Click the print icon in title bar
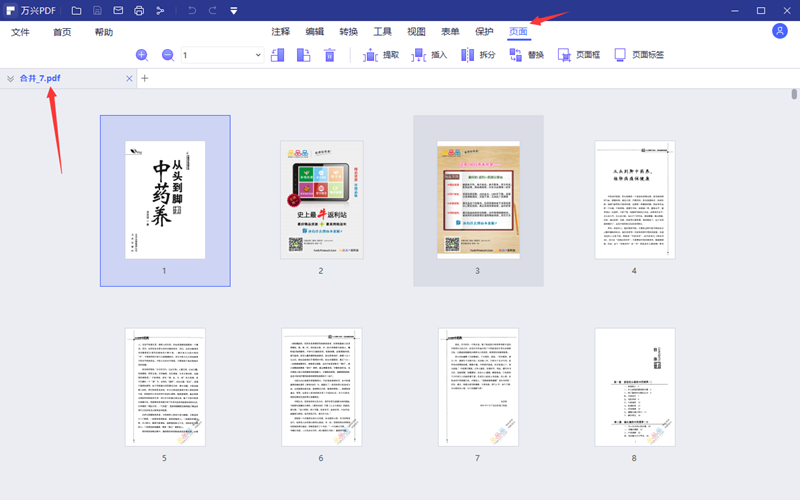 [x=137, y=11]
